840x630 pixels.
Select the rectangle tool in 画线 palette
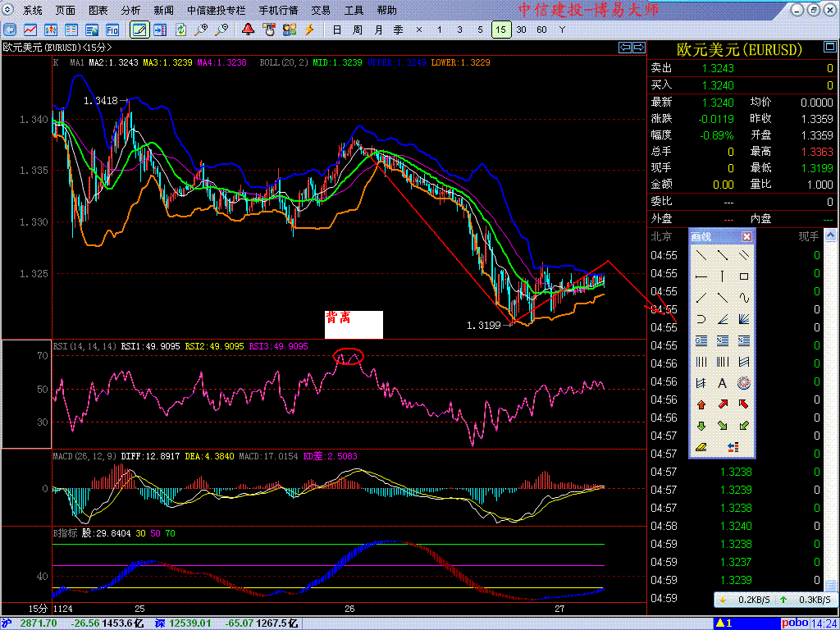tap(744, 276)
